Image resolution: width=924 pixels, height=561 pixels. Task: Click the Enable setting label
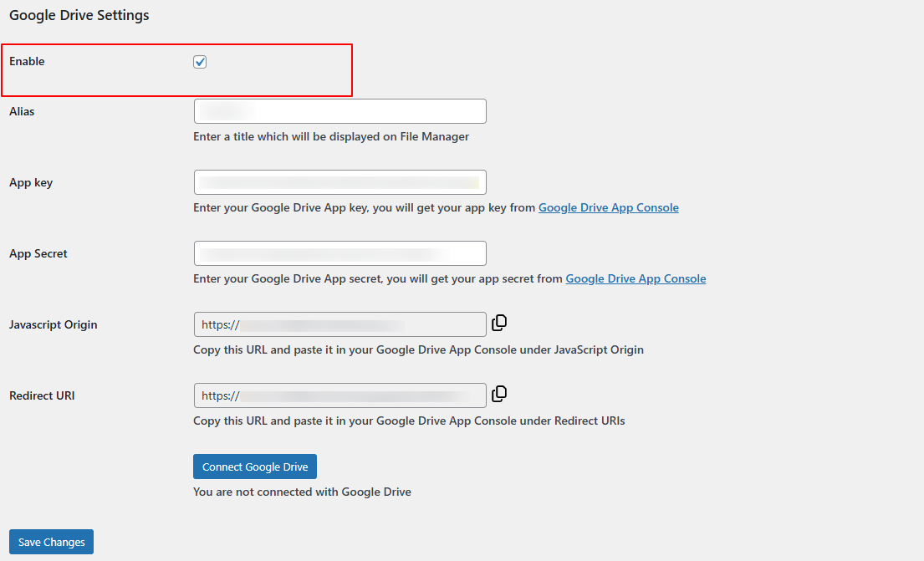pos(27,61)
